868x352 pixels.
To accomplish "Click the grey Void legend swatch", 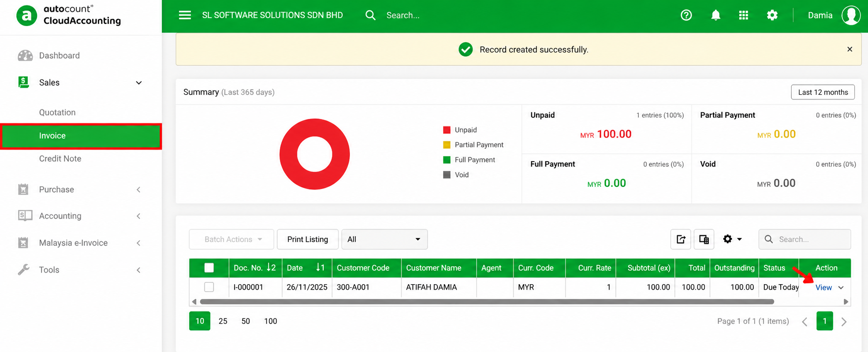I will point(447,175).
